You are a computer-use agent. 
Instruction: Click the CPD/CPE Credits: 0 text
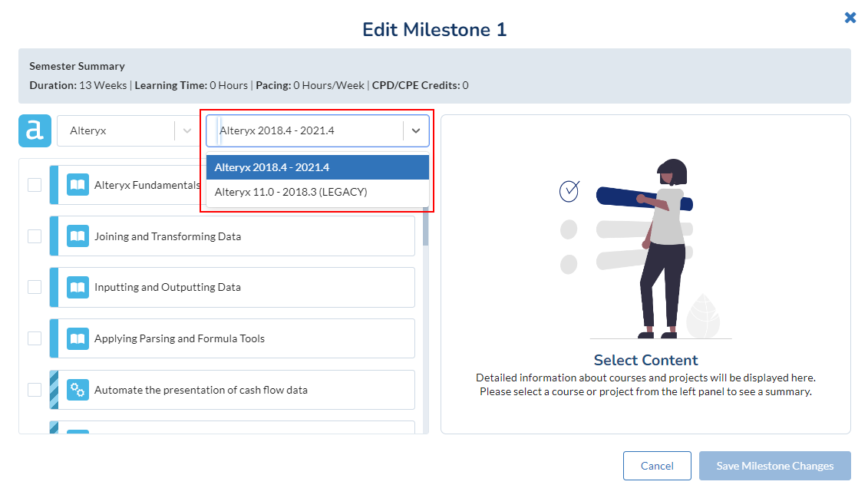[x=420, y=85]
